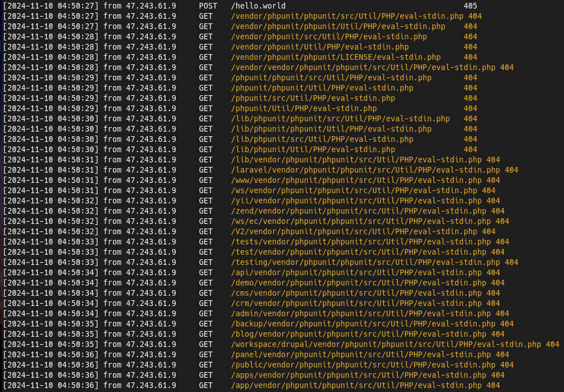This screenshot has height=392, width=564.
Task: Click the /blog/vendor phpunit path
Action: (x=358, y=334)
